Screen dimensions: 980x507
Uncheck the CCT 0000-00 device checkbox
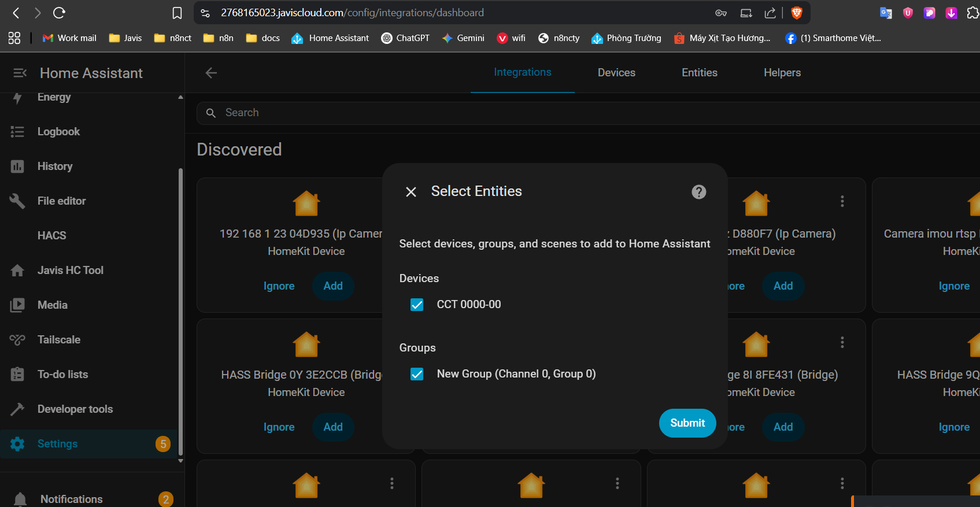point(417,305)
